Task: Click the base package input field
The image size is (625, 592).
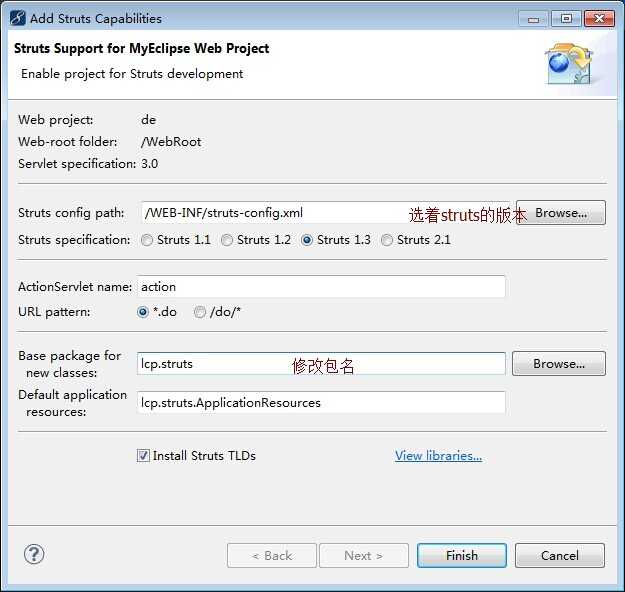Action: click(321, 364)
